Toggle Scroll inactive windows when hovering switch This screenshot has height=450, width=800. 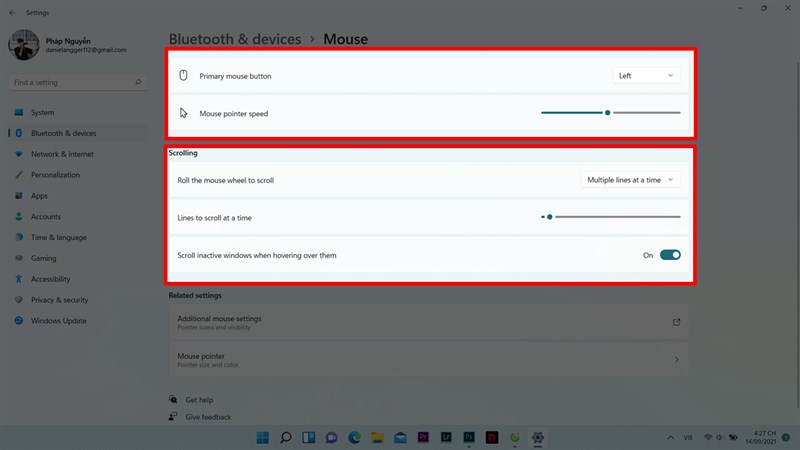pos(670,255)
